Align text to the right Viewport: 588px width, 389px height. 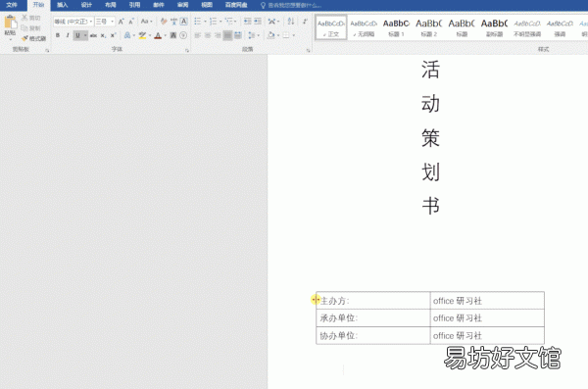coord(218,35)
